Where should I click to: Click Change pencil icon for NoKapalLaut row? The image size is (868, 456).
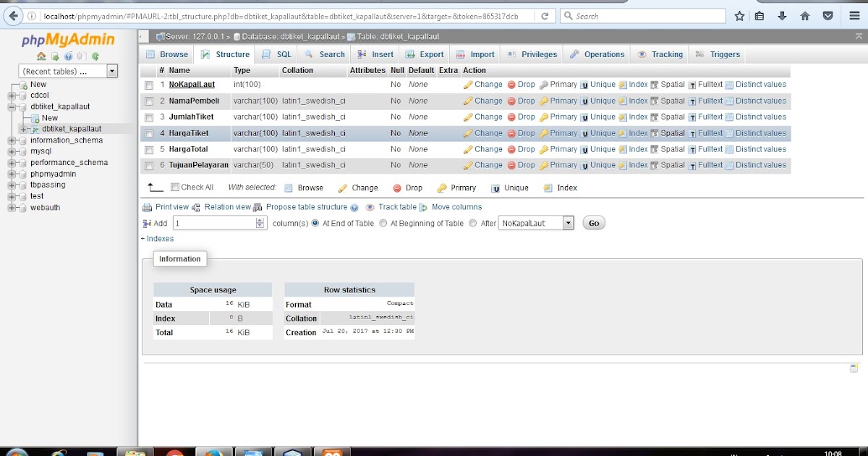pos(468,85)
